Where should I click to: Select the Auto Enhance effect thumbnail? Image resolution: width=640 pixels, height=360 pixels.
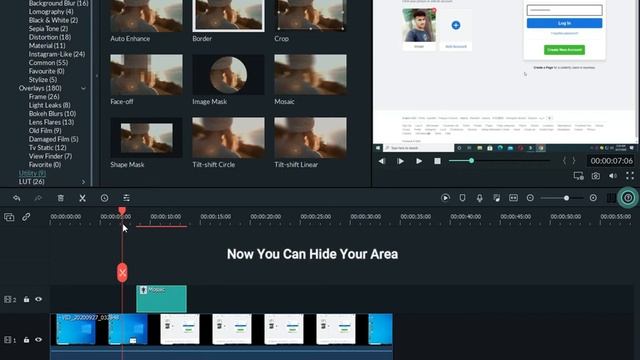click(x=146, y=15)
